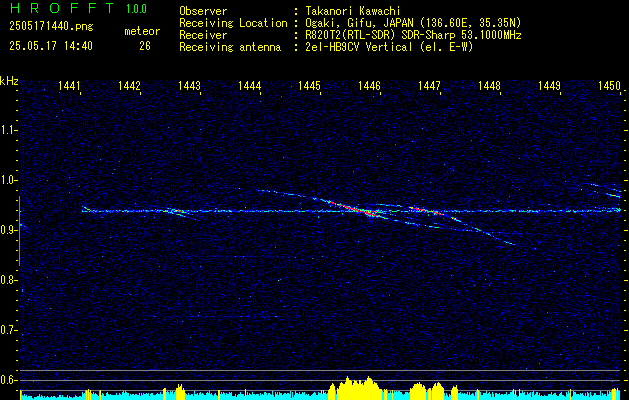Click the date stamp 25.05.17 14:40
Screen dimensions: 629x400
click(x=51, y=46)
